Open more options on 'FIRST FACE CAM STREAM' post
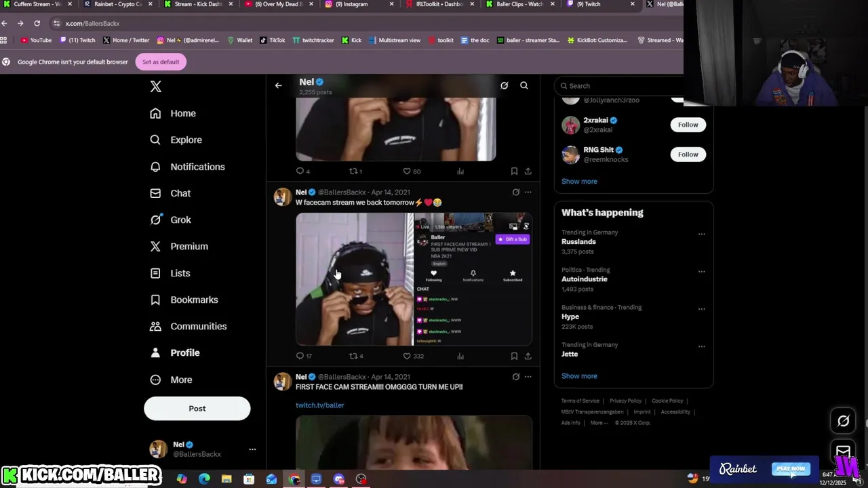 click(528, 377)
